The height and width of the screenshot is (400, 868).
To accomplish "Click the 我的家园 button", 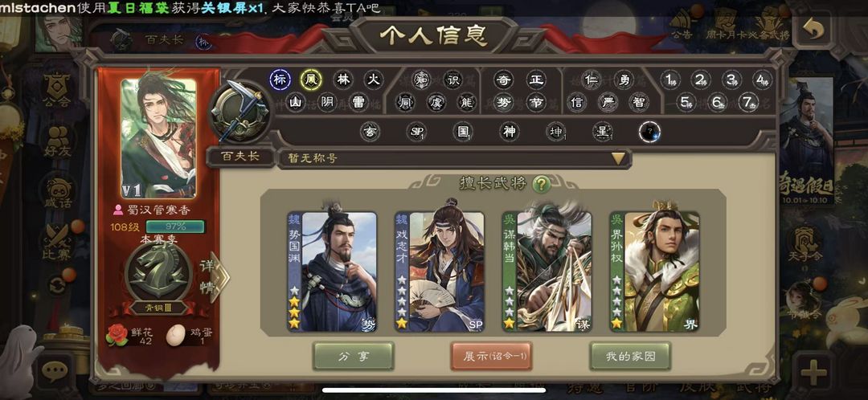I will pyautogui.click(x=631, y=357).
